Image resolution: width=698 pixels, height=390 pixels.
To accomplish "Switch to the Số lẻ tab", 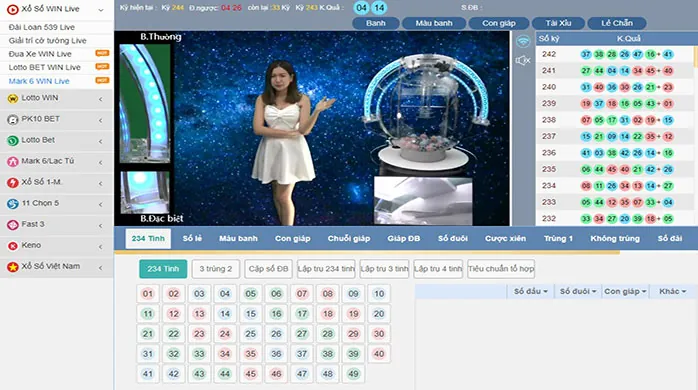I will [x=192, y=239].
